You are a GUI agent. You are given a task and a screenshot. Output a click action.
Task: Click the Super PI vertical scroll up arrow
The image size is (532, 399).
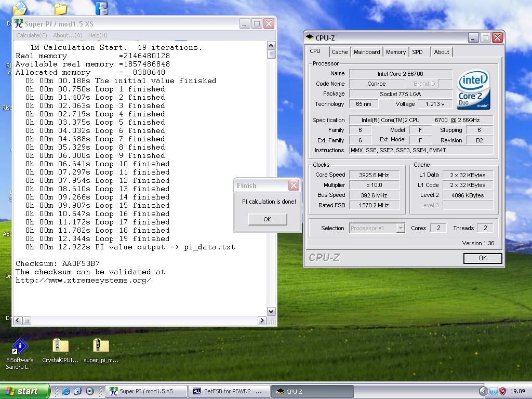click(x=271, y=46)
